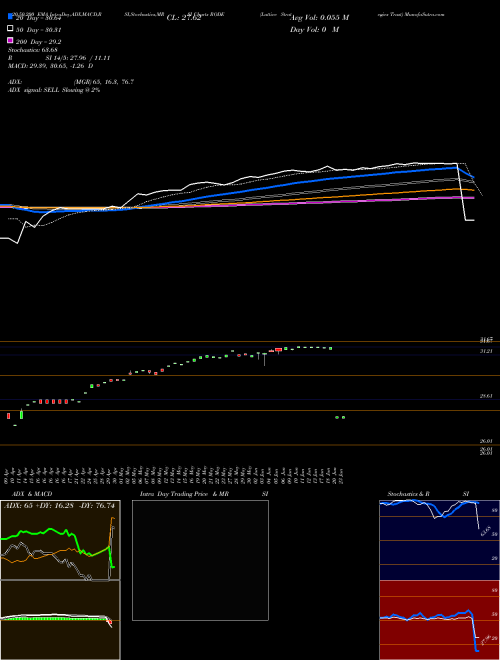Click the 'Day Vol: 0 M' text
The image size is (500, 660).
coord(314,29)
